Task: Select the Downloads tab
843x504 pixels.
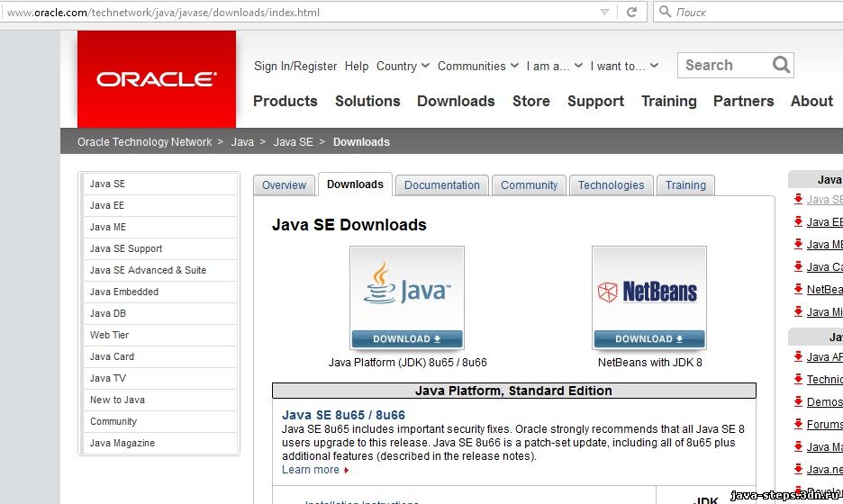Action: 355,184
